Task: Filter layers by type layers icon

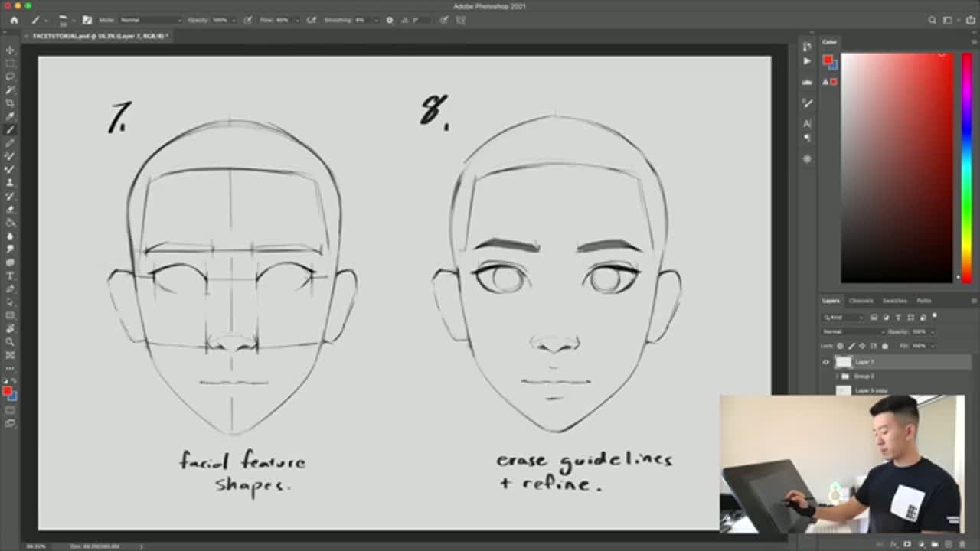Action: point(898,318)
